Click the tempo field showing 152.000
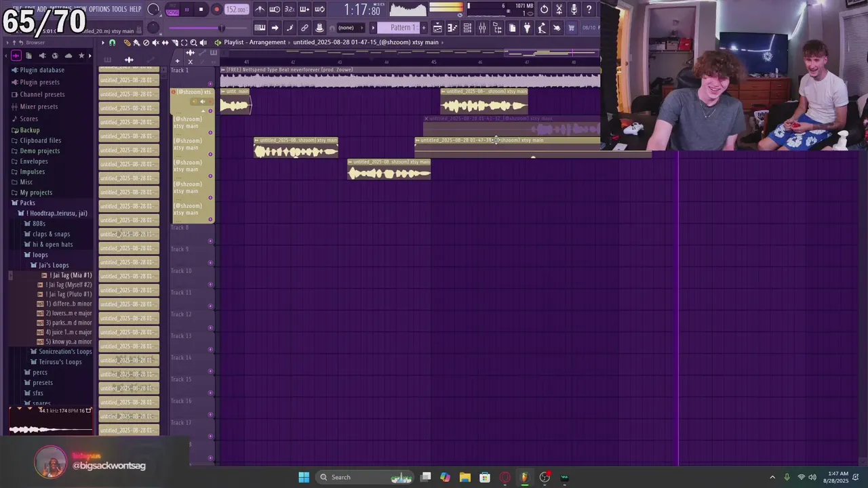This screenshot has height=488, width=868. click(x=237, y=9)
